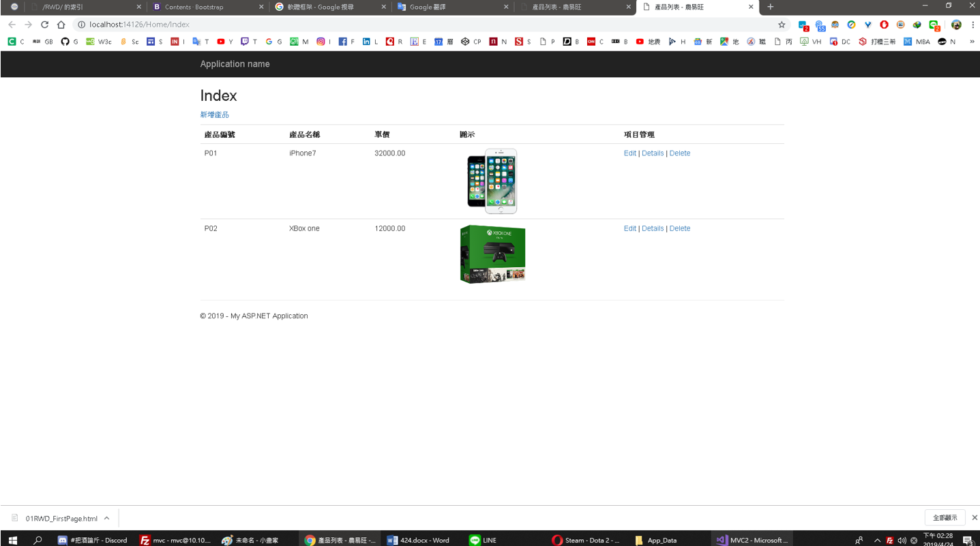Close the Contents · Bootstrap tab
This screenshot has height=546, width=980.
[261, 7]
